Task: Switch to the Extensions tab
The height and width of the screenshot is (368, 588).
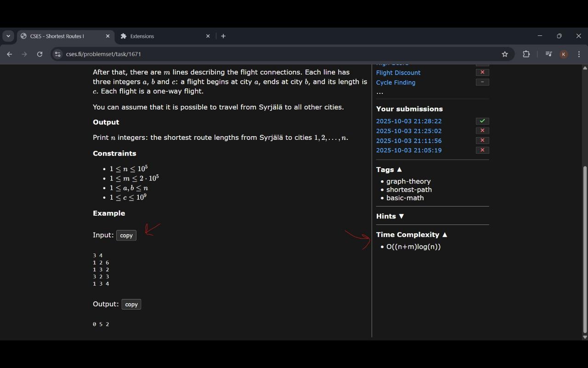Action: pos(161,36)
